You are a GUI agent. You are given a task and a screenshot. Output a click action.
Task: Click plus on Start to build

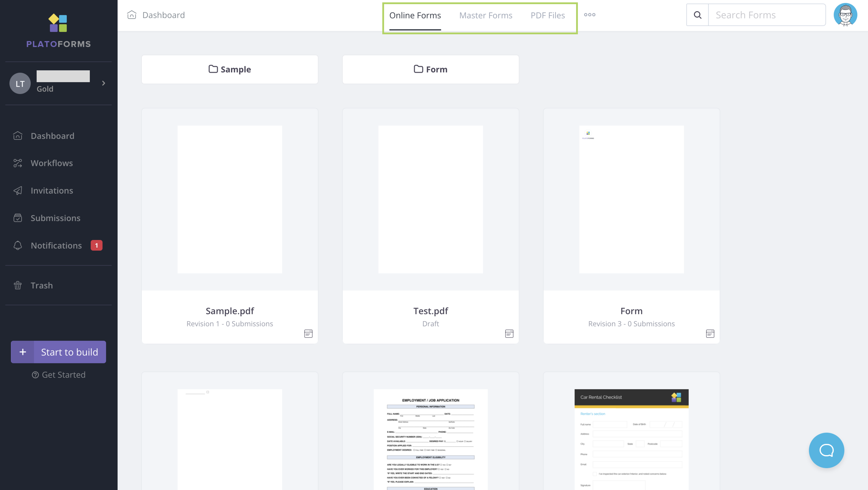[23, 352]
